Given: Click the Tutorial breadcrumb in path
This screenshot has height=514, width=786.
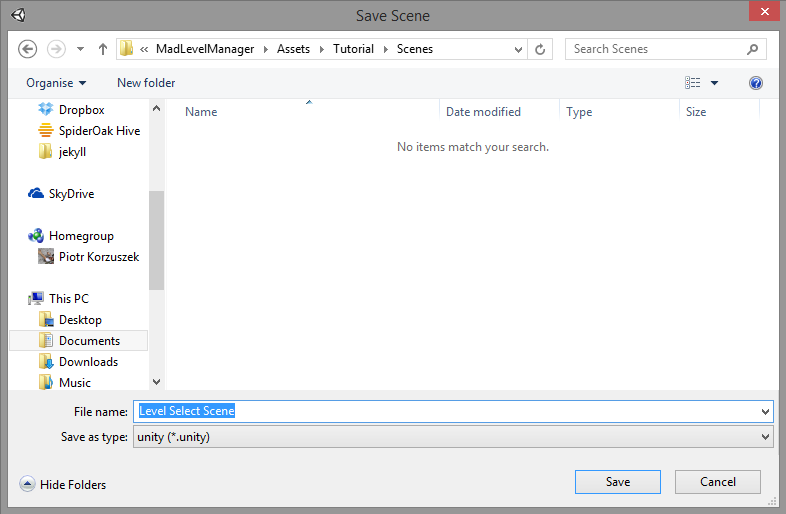Looking at the screenshot, I should point(354,49).
